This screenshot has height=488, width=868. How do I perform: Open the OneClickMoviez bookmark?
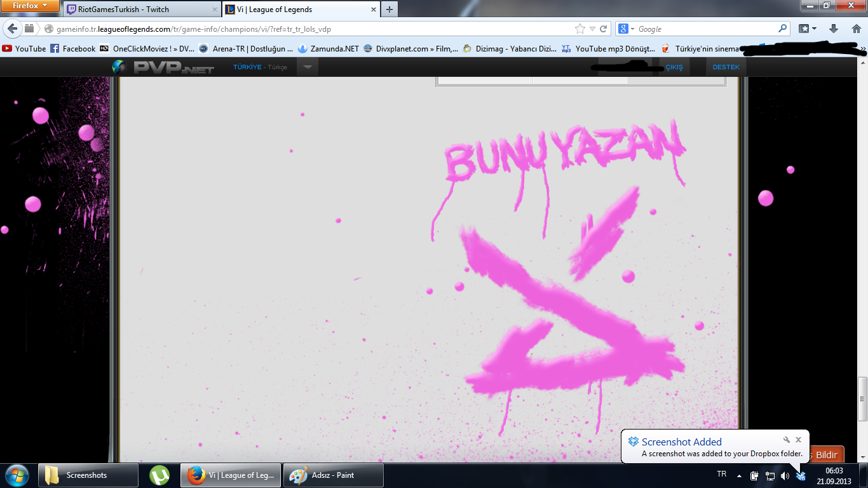tap(147, 48)
